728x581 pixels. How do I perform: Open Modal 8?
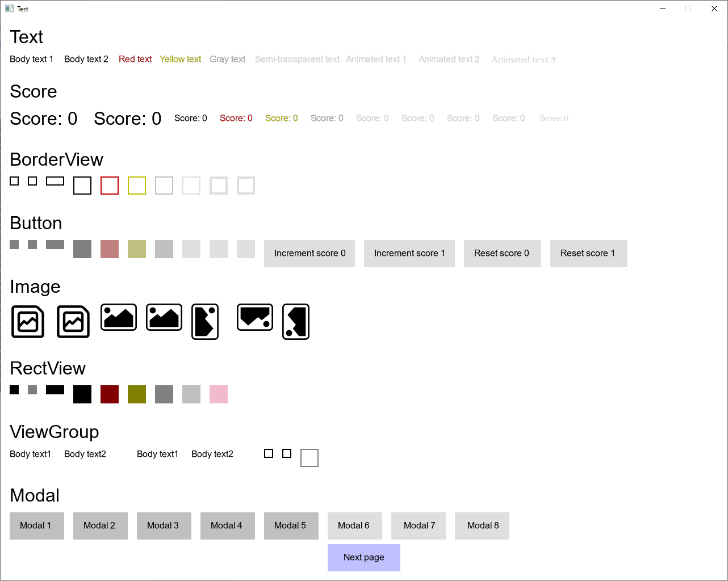(482, 526)
